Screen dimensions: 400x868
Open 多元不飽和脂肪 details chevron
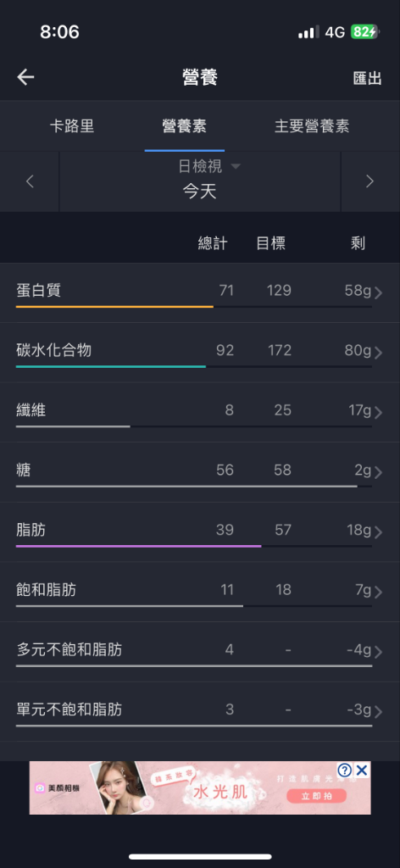(379, 652)
